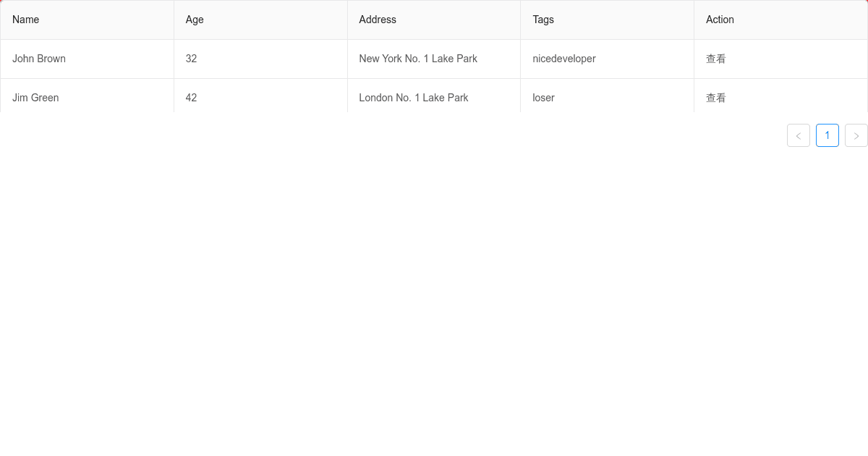Screen dimensions: 868x456
Task: Click the Address column header
Action: point(378,20)
